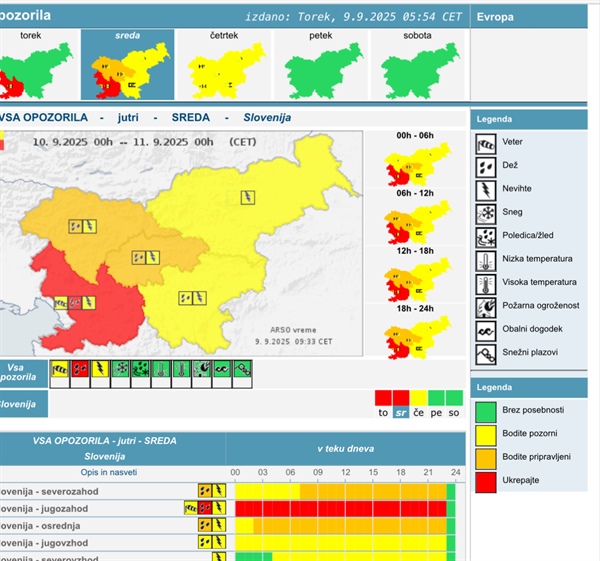
Task: Click the 'izdano: Torek, 9.9.2025 05:54 CET' text
Action: pyautogui.click(x=353, y=17)
